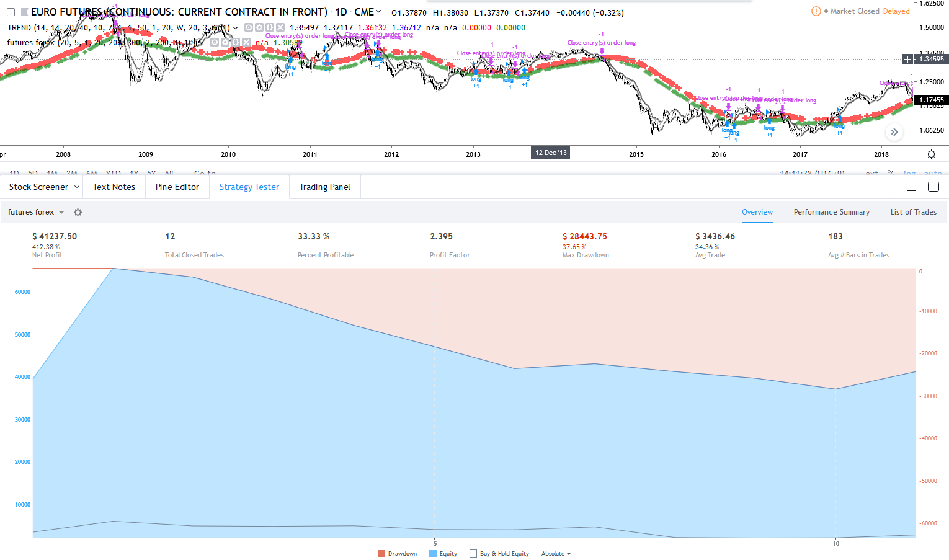Click the plus button on the price scale
The image size is (949, 560).
tap(908, 59)
